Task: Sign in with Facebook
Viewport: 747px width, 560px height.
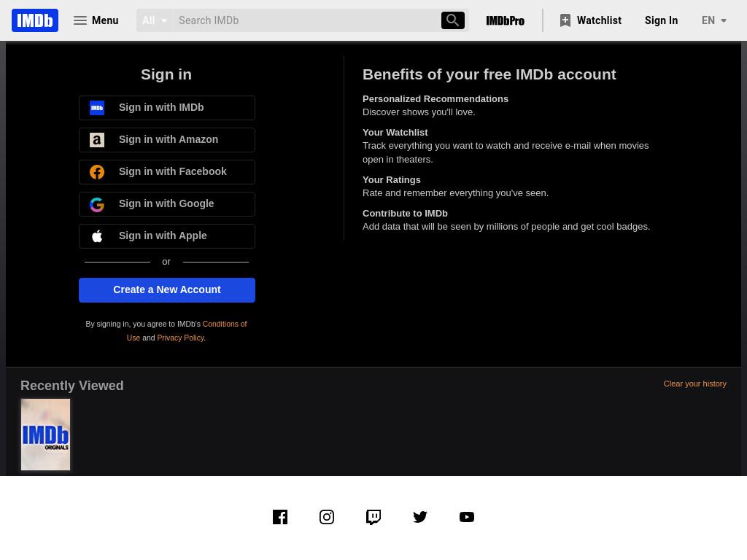Action: pos(167,172)
